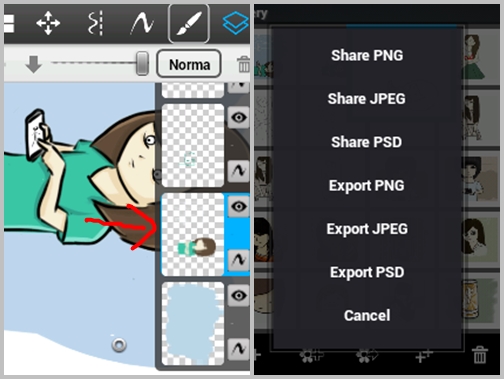Hide the light blue background layer
The width and height of the screenshot is (504, 379).
click(x=238, y=295)
